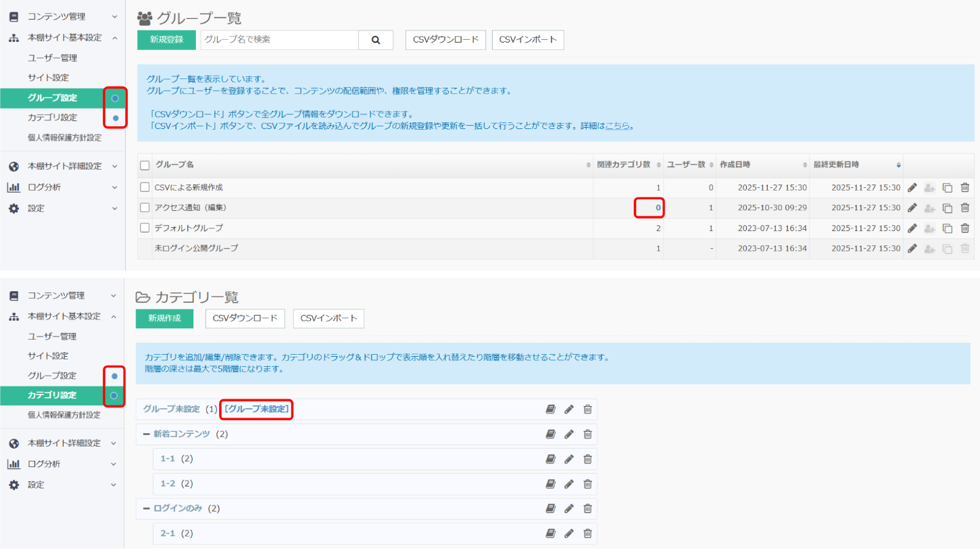Check the デフォルトグループ row checkbox
The height and width of the screenshot is (550, 980).
click(x=145, y=228)
